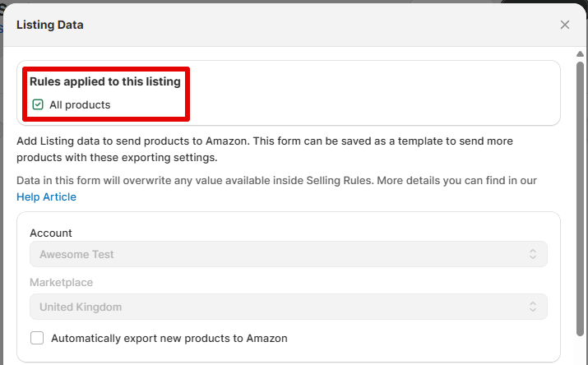The height and width of the screenshot is (365, 588).
Task: Click the Automatically export new products label
Action: coord(169,338)
